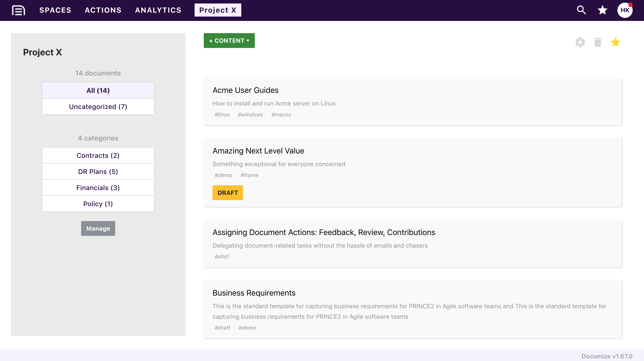Image resolution: width=644 pixels, height=361 pixels.
Task: Filter by Contracts category
Action: 98,155
